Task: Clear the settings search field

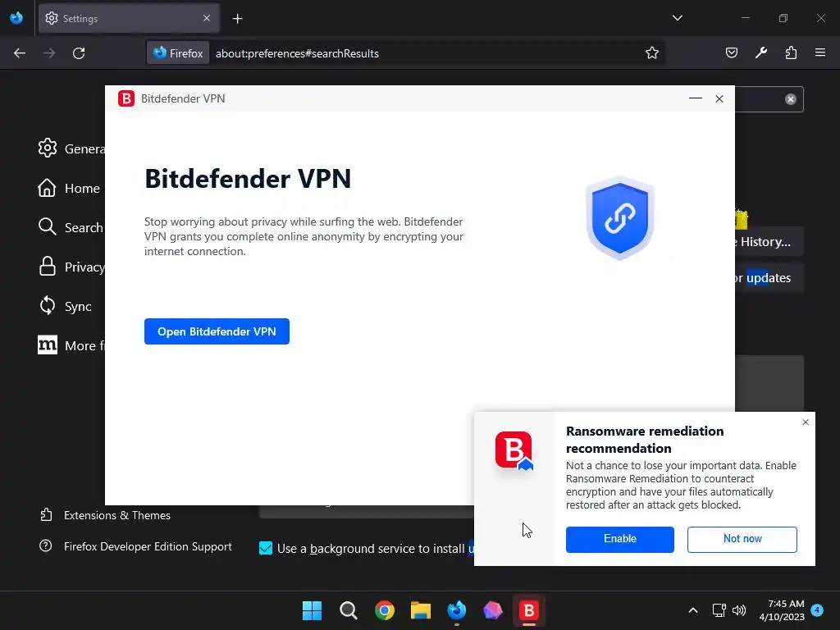Action: 790,99
